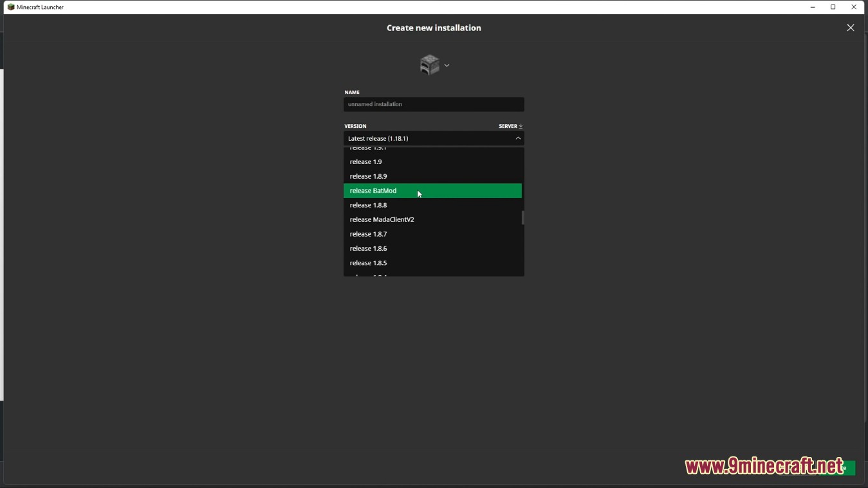
Task: Click the version list scrollbar thumb
Action: click(522, 218)
